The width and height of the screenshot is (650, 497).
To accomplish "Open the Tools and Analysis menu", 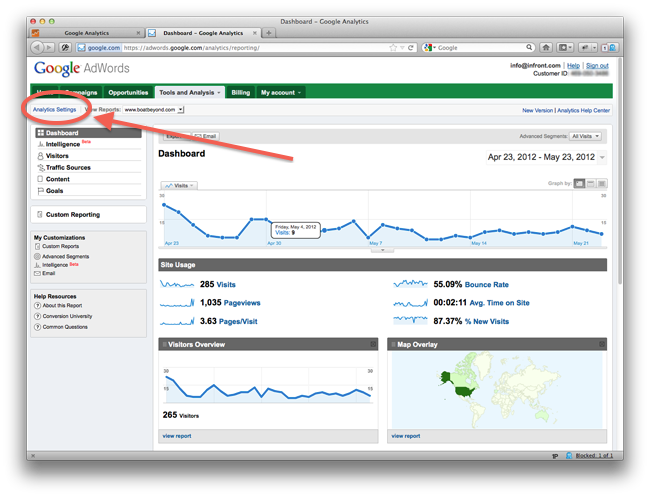I will tap(189, 92).
